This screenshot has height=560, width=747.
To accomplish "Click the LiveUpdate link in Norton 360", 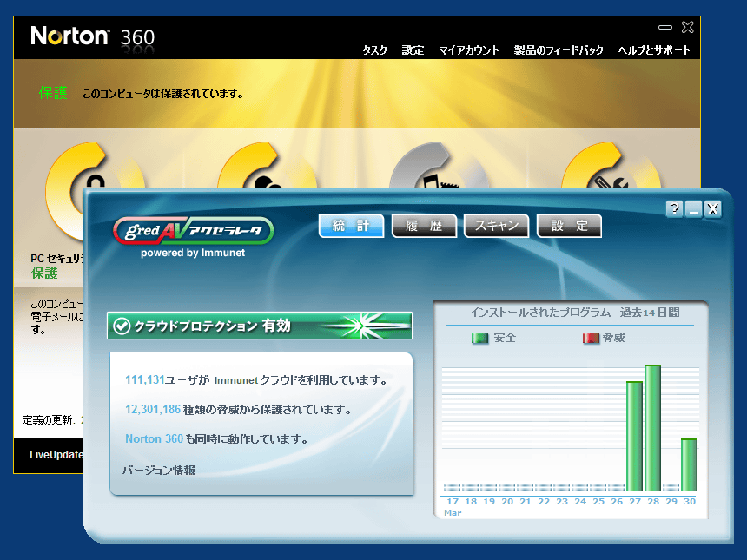I will 56,455.
